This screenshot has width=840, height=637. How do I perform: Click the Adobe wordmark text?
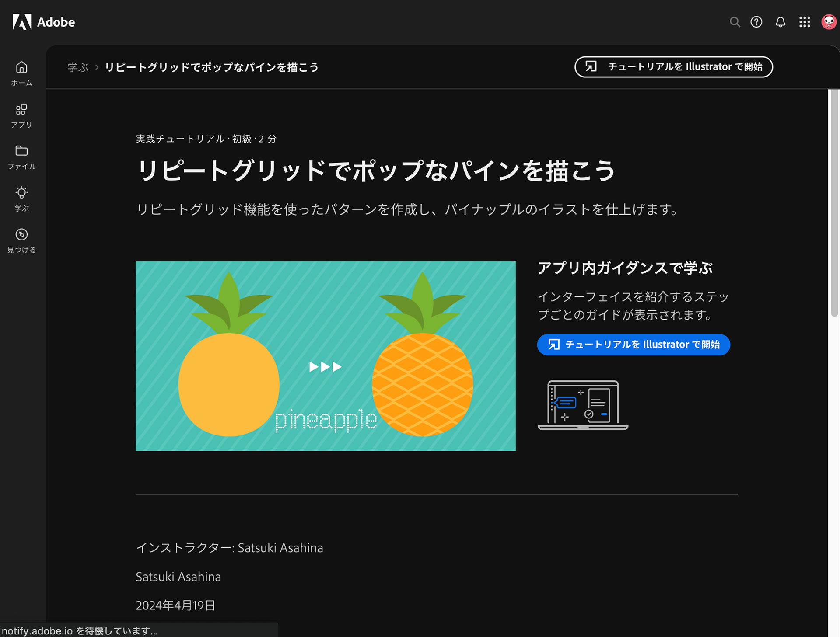click(56, 22)
